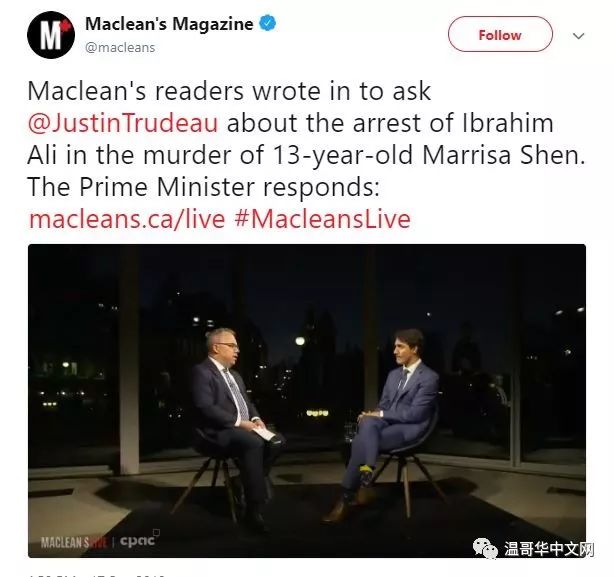This screenshot has height=577, width=614.
Task: Visit the macleans.ca/live link
Action: point(127,219)
